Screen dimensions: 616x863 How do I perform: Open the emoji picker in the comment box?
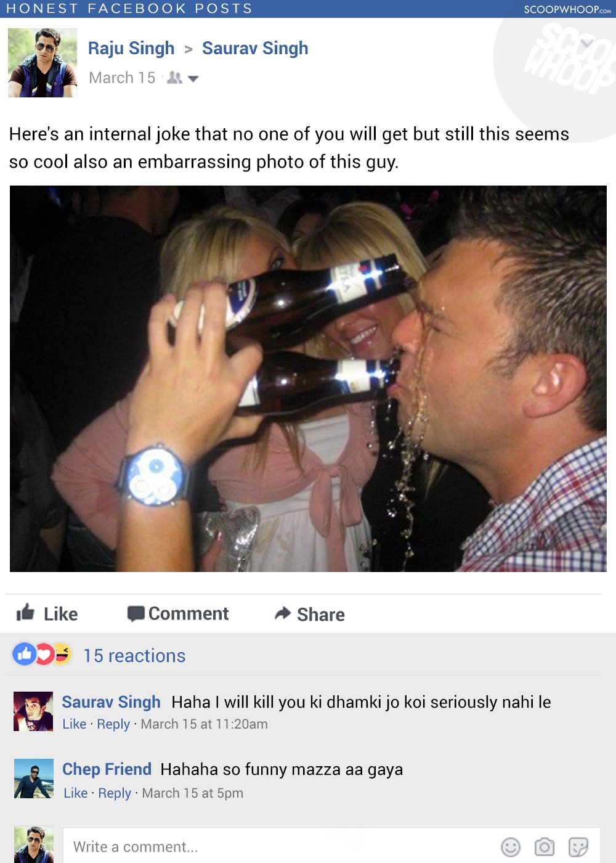coord(511,847)
